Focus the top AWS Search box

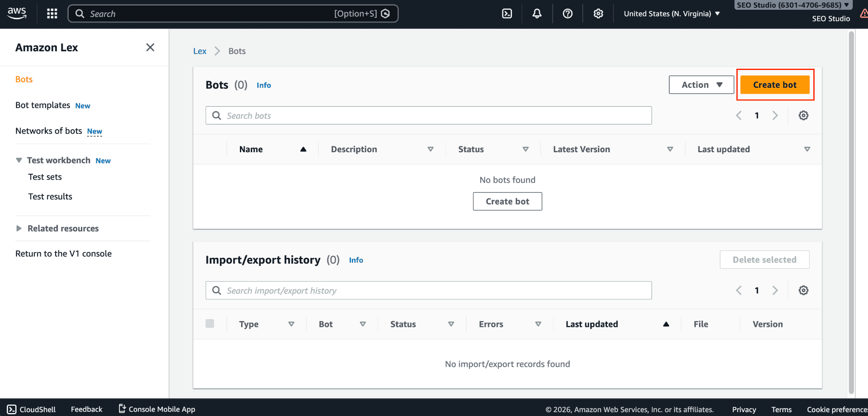[233, 14]
